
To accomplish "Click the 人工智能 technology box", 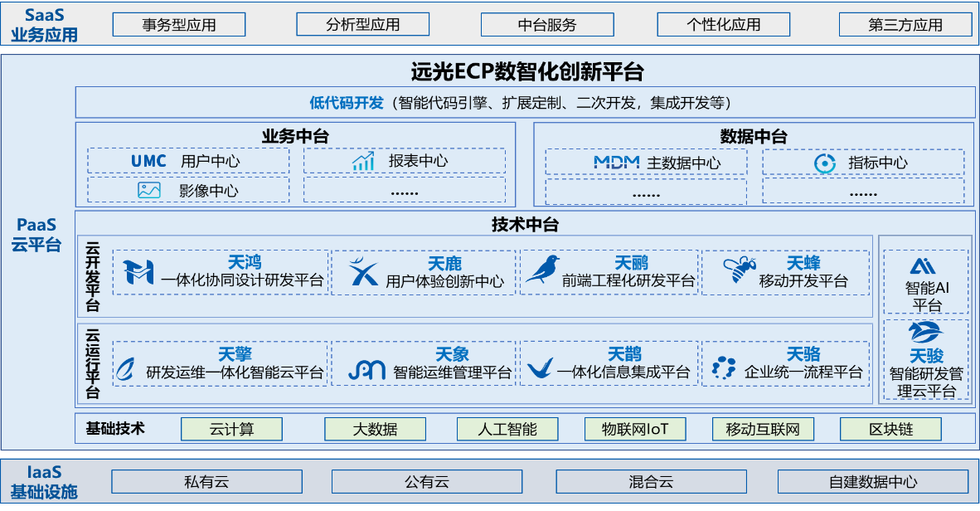I will tap(507, 429).
